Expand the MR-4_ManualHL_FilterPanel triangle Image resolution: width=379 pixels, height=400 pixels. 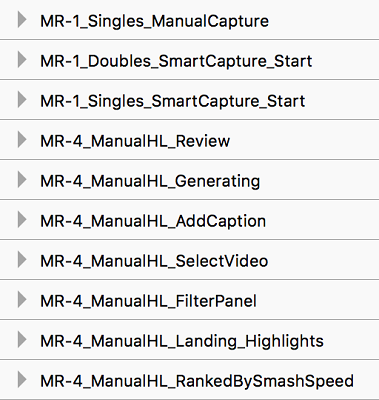click(22, 300)
